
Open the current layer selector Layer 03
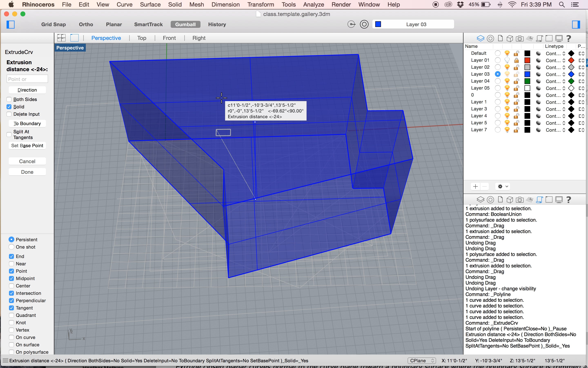(413, 24)
